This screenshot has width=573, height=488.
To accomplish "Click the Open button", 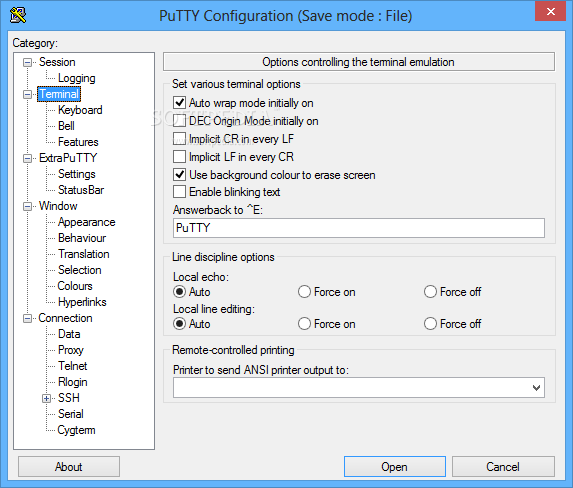I will pos(395,466).
